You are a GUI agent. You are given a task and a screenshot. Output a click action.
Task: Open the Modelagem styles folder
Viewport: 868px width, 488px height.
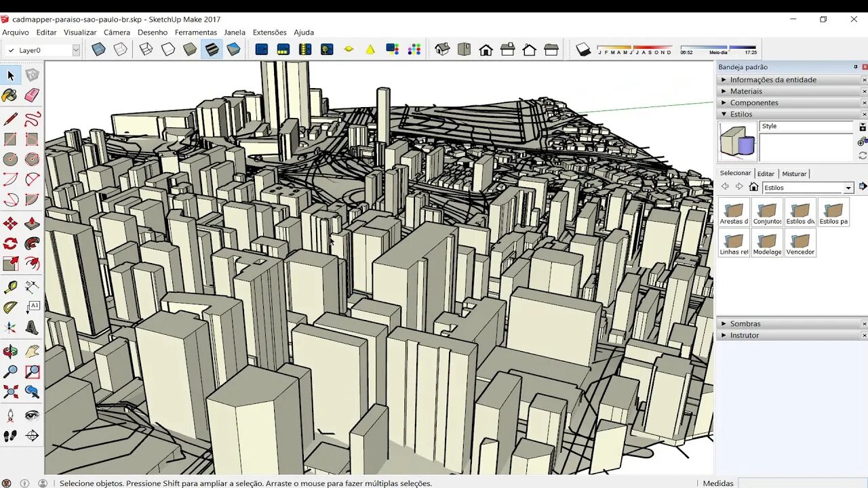click(x=767, y=243)
